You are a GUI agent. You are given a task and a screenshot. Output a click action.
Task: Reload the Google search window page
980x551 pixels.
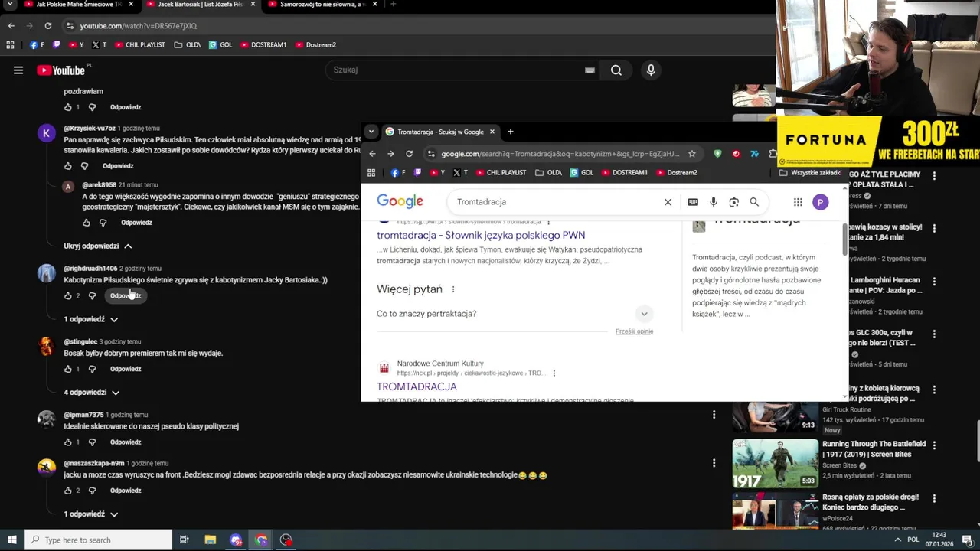pyautogui.click(x=409, y=154)
